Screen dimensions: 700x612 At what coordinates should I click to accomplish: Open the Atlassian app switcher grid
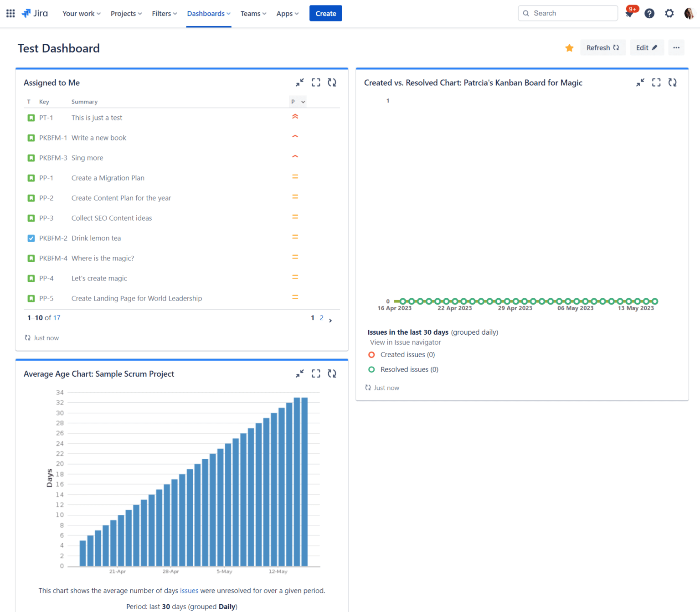coord(10,13)
